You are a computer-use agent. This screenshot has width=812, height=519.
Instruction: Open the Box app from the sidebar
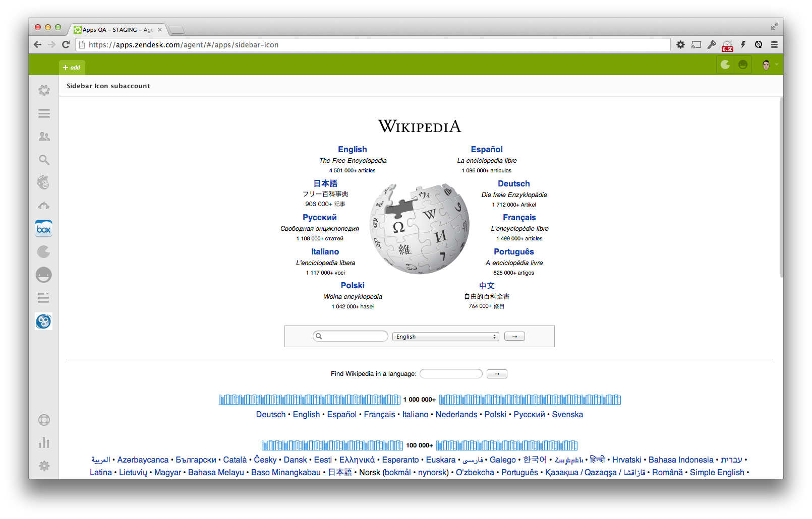[44, 228]
